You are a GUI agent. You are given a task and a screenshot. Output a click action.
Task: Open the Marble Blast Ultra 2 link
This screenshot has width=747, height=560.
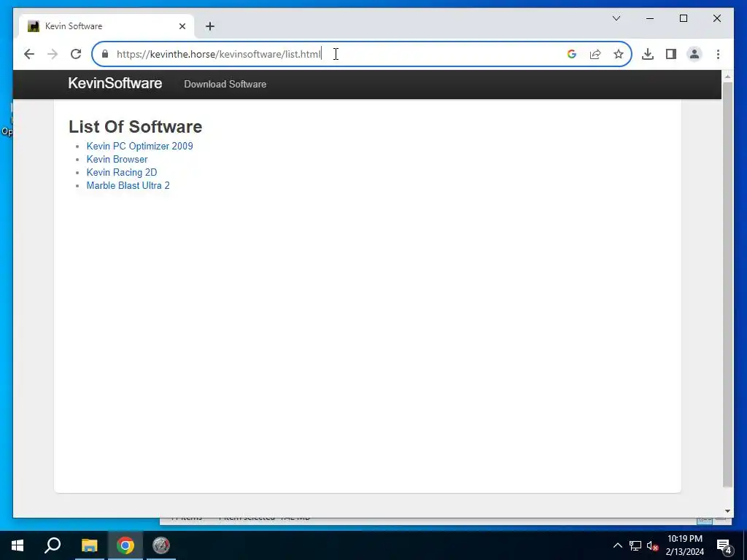coord(128,186)
